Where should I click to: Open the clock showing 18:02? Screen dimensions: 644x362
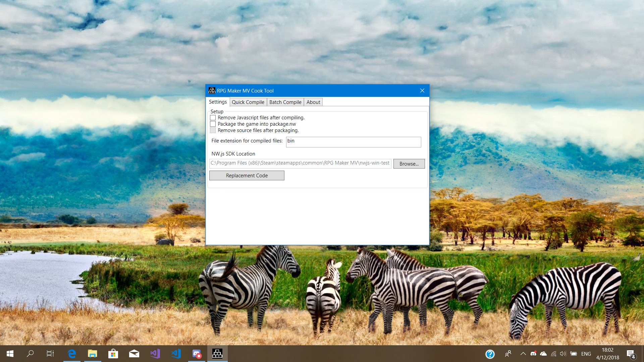coord(607,354)
